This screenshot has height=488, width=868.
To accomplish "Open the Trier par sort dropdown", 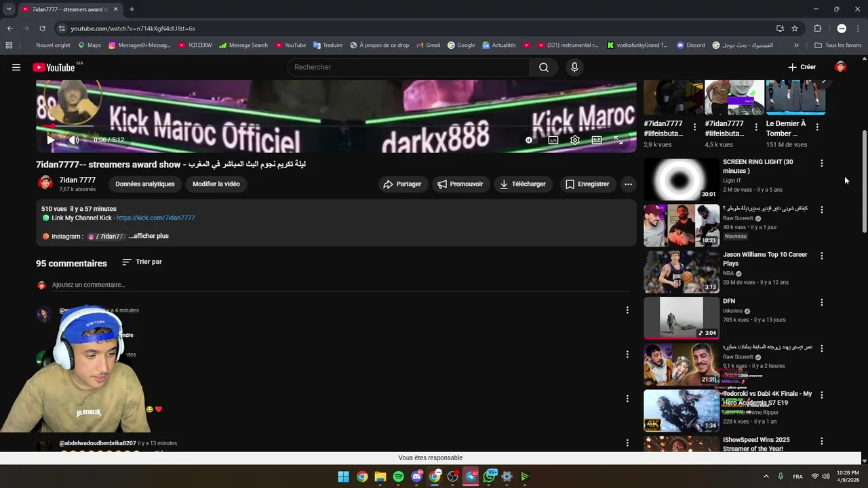I will click(x=142, y=262).
